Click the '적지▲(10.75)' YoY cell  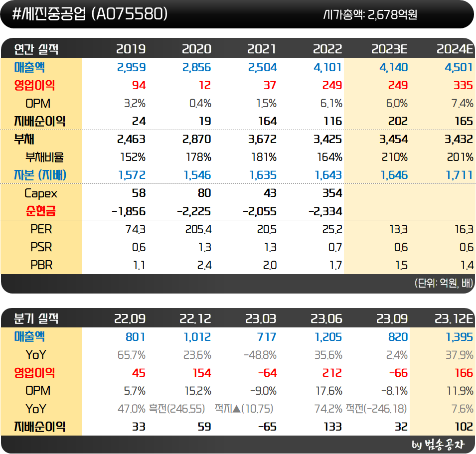[x=244, y=409]
